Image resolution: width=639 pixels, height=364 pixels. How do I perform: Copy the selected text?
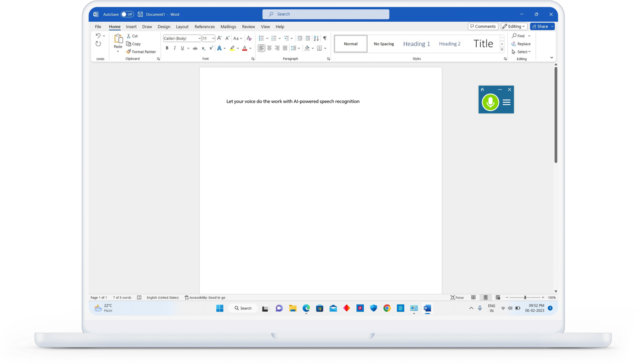click(x=133, y=44)
